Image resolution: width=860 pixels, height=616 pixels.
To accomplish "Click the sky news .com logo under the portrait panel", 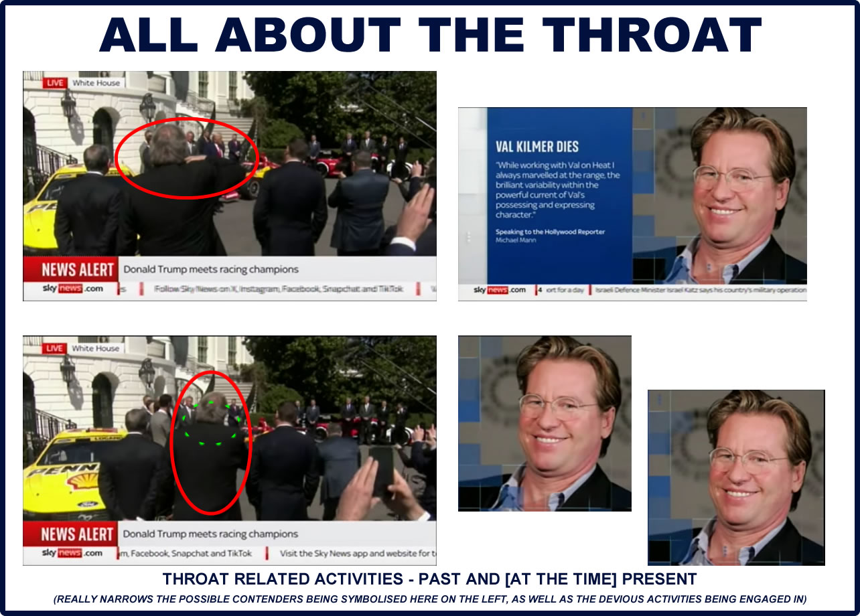I will (x=500, y=291).
